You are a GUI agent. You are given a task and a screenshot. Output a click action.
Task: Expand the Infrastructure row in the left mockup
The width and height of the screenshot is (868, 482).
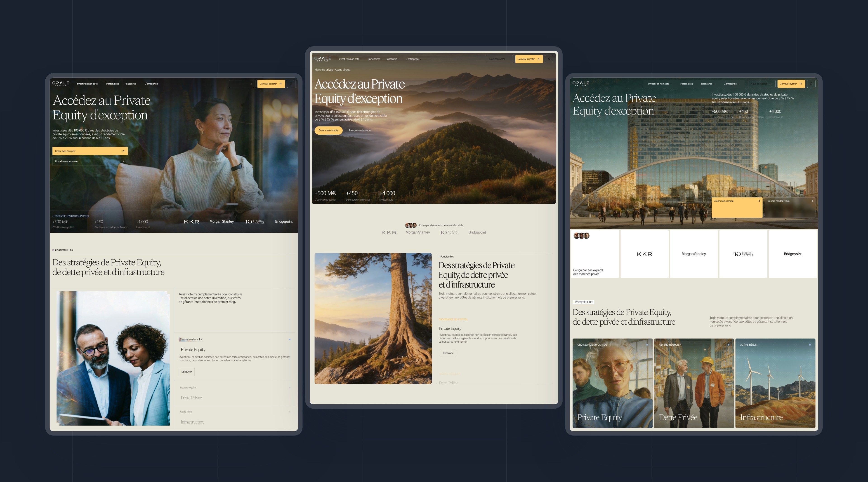(x=235, y=417)
